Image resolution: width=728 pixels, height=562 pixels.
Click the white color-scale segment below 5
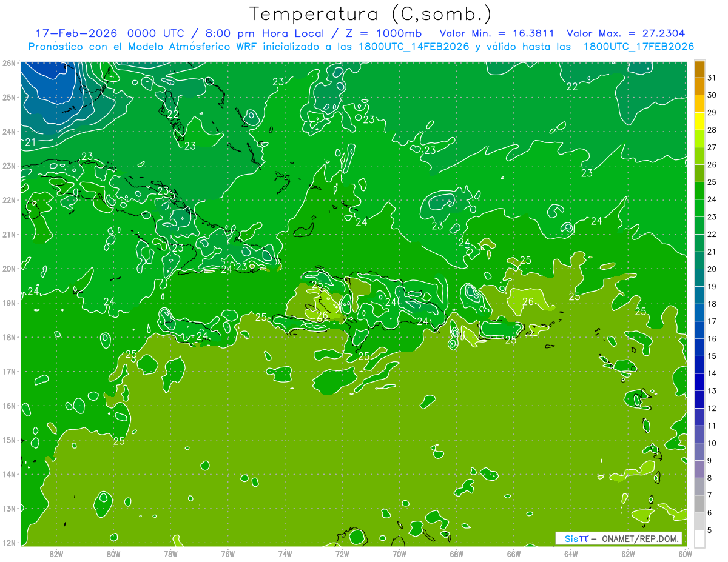(x=699, y=538)
